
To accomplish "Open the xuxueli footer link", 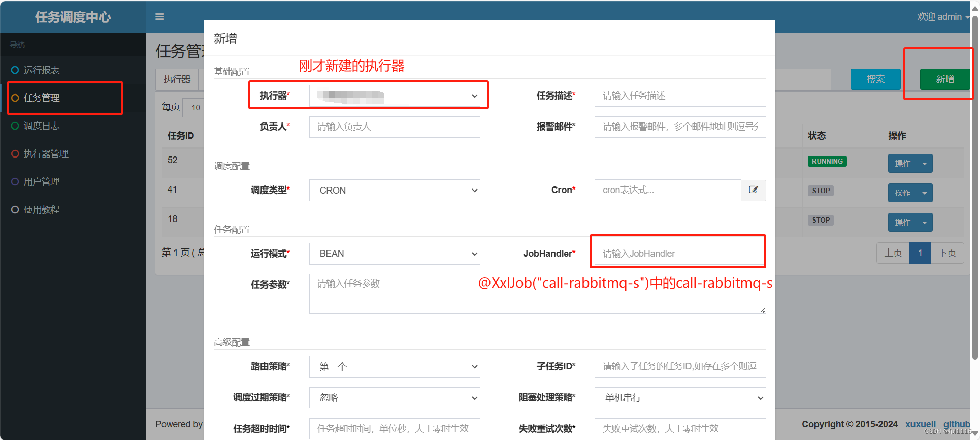I will [921, 424].
